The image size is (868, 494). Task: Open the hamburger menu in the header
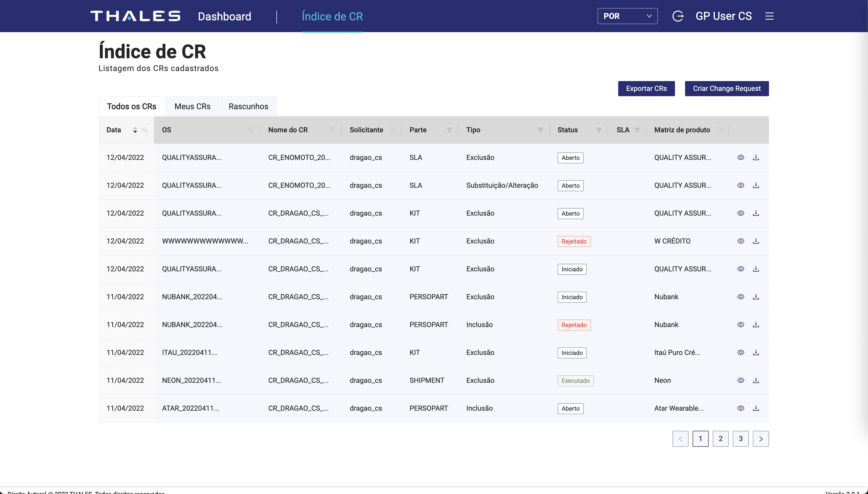tap(769, 16)
